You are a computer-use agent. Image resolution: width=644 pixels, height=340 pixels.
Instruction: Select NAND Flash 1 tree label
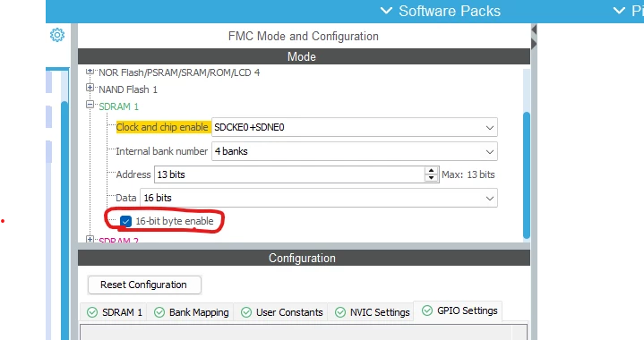(128, 89)
